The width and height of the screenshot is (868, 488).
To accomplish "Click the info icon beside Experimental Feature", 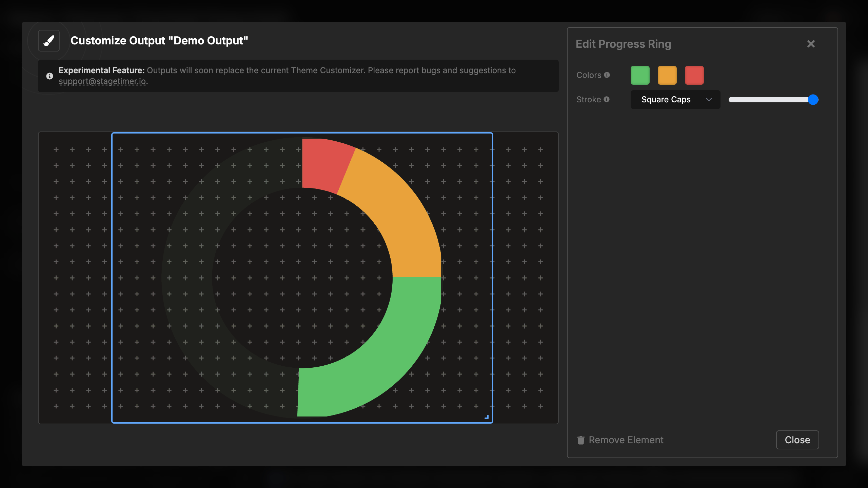I will (x=50, y=76).
